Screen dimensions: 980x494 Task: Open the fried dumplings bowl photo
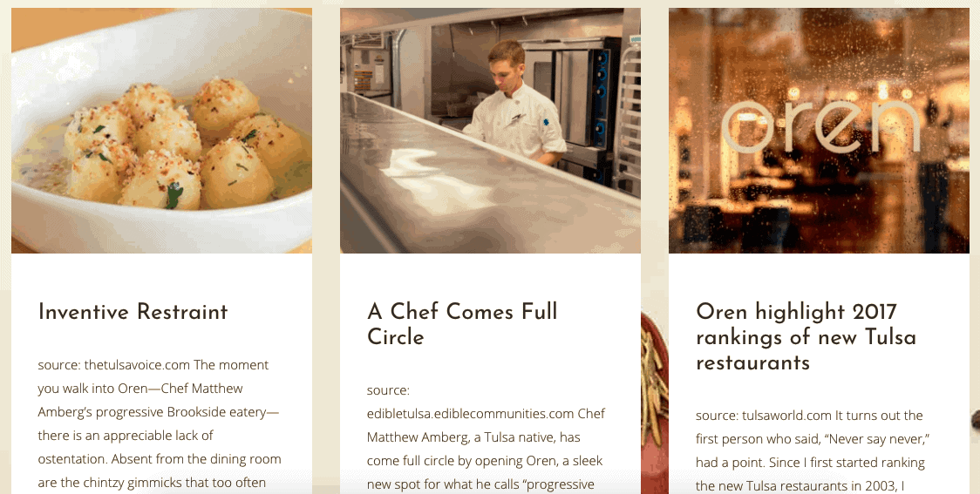(x=161, y=131)
